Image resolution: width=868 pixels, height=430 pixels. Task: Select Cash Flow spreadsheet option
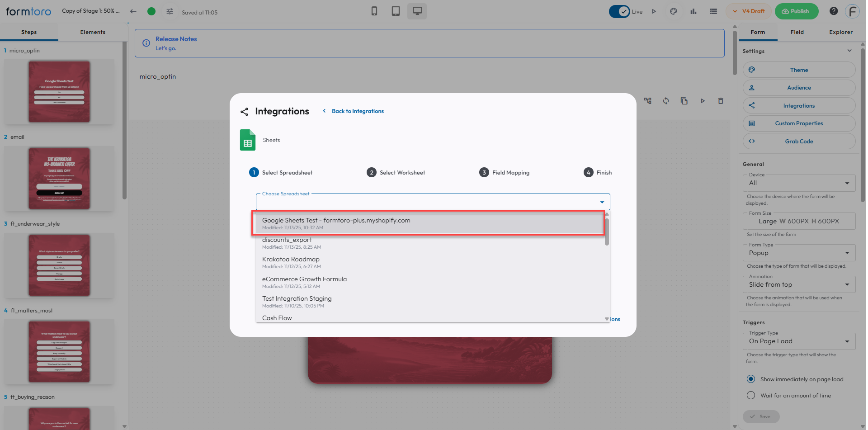point(430,318)
